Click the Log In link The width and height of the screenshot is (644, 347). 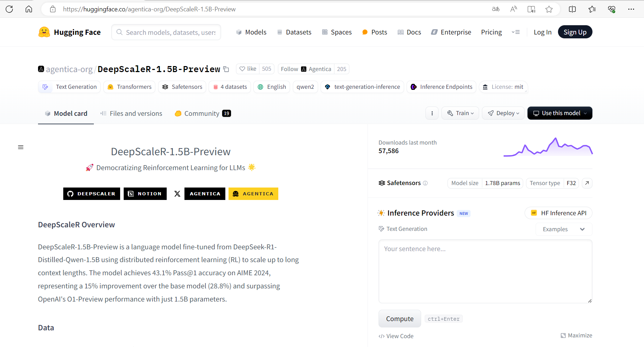pyautogui.click(x=543, y=32)
